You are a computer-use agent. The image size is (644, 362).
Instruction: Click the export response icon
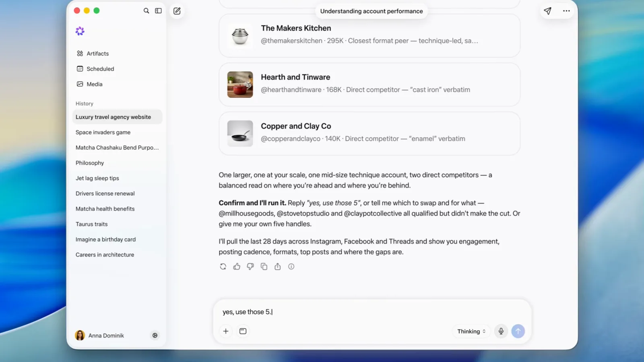[x=278, y=266]
